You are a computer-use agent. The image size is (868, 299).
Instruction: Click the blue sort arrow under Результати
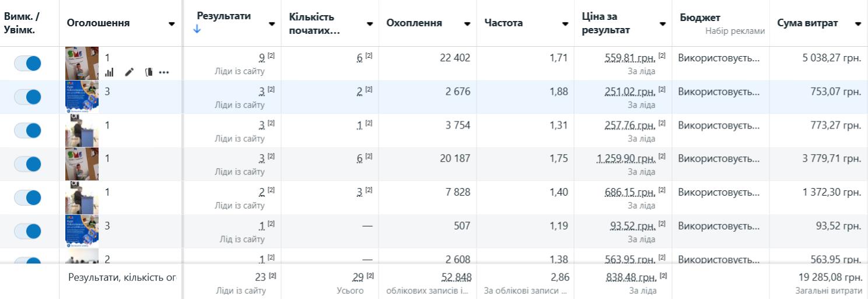click(197, 29)
